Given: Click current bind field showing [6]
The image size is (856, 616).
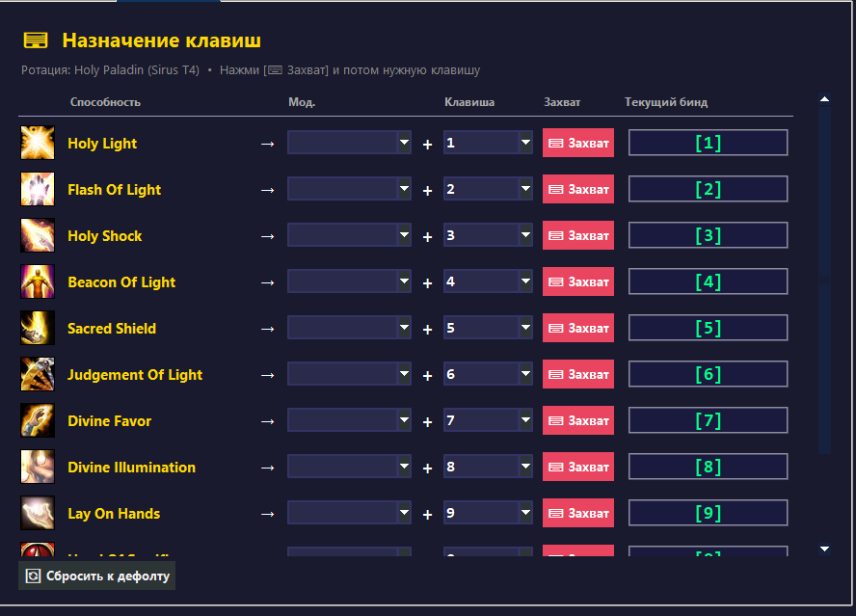Looking at the screenshot, I should [709, 374].
